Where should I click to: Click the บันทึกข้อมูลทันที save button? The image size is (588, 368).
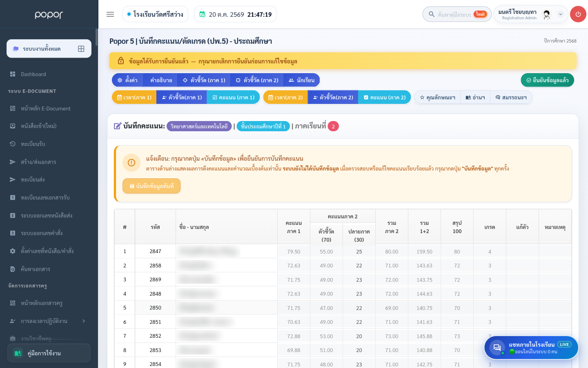(x=151, y=186)
